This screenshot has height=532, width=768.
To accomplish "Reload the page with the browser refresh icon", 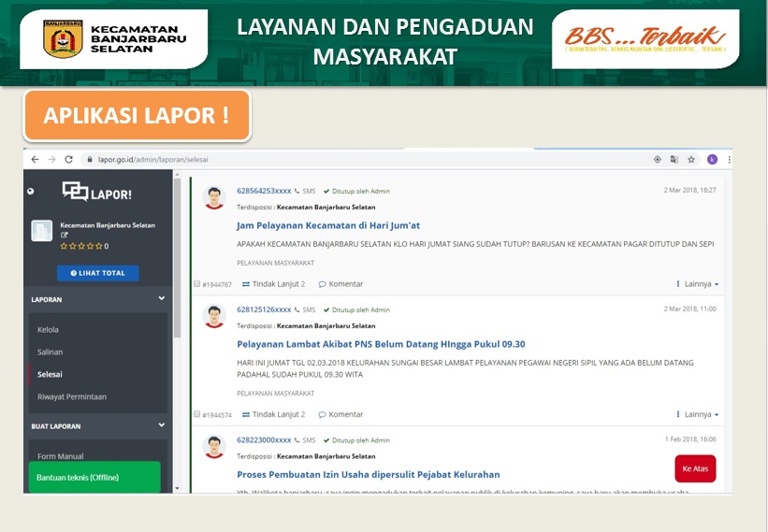I will [69, 160].
